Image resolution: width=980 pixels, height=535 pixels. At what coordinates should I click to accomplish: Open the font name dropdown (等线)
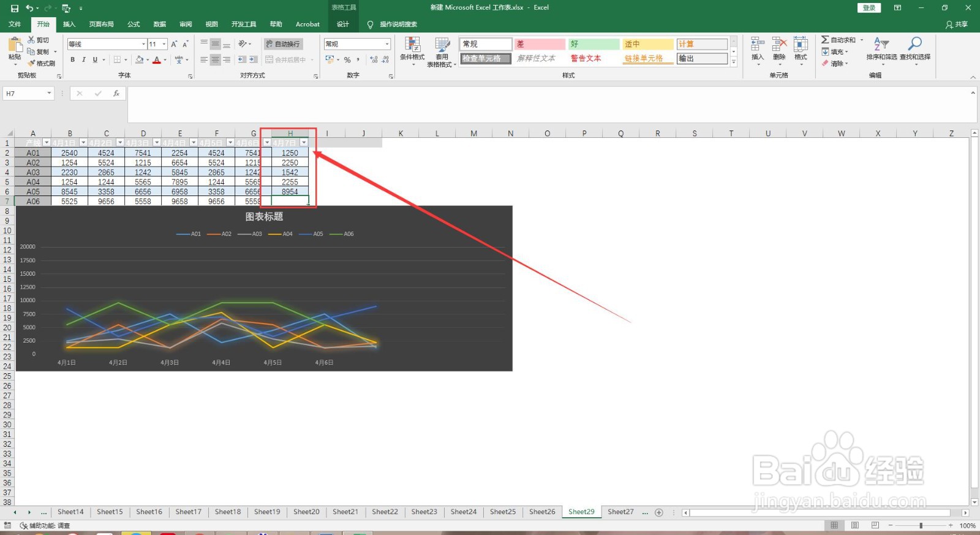(x=144, y=44)
